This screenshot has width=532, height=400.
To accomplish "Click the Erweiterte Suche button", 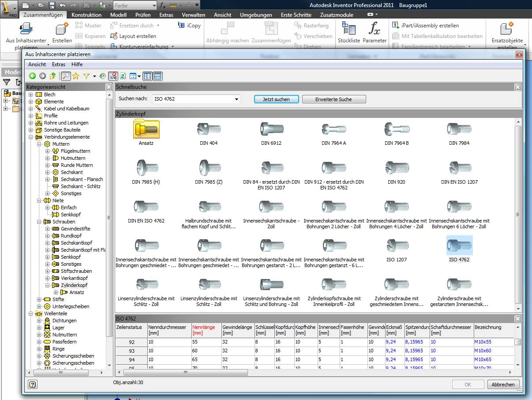I will click(x=333, y=99).
